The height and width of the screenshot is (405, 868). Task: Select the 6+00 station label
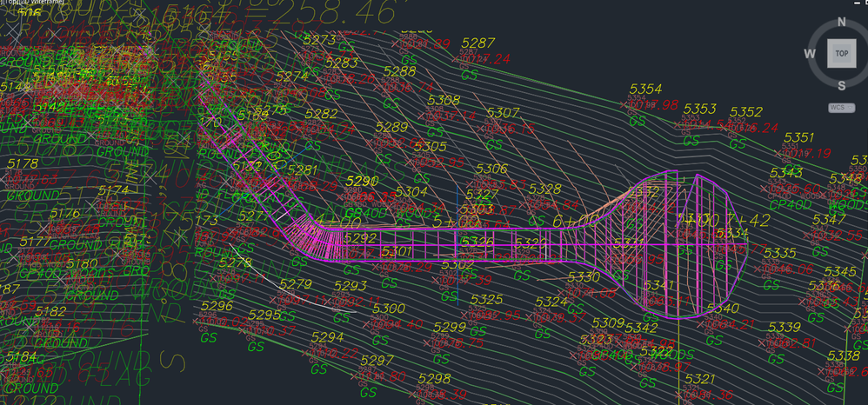coord(575,220)
